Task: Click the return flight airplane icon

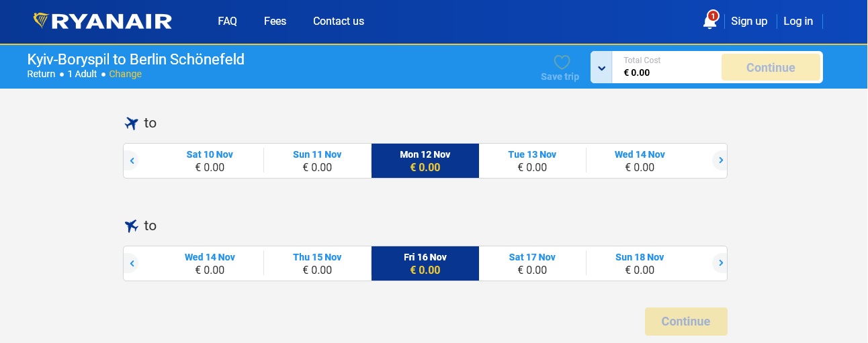Action: 131,226
